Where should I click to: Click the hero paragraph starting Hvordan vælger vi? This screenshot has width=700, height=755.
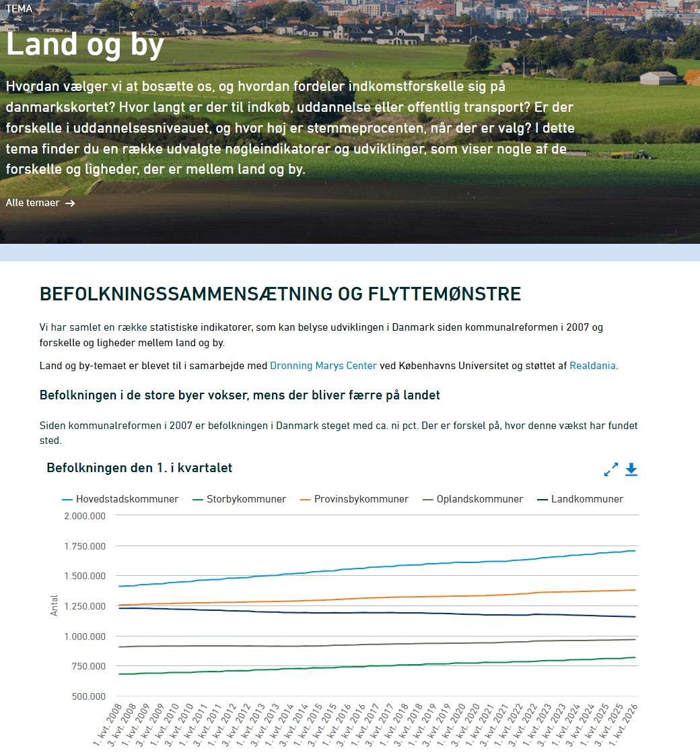(290, 127)
